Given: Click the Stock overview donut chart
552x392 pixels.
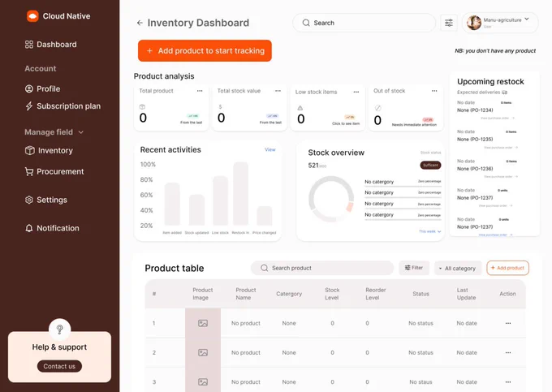Looking at the screenshot, I should [x=331, y=199].
